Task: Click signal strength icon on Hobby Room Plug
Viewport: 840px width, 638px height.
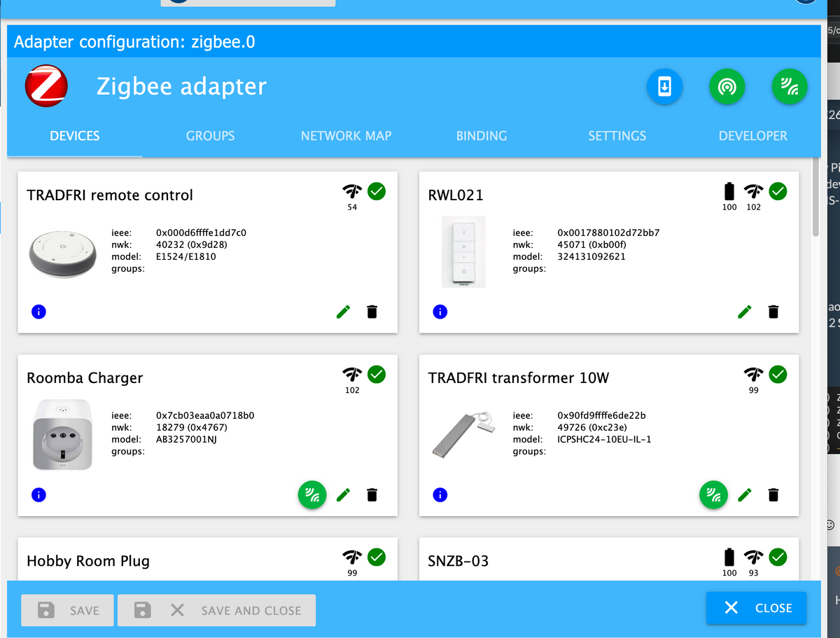Action: point(352,557)
